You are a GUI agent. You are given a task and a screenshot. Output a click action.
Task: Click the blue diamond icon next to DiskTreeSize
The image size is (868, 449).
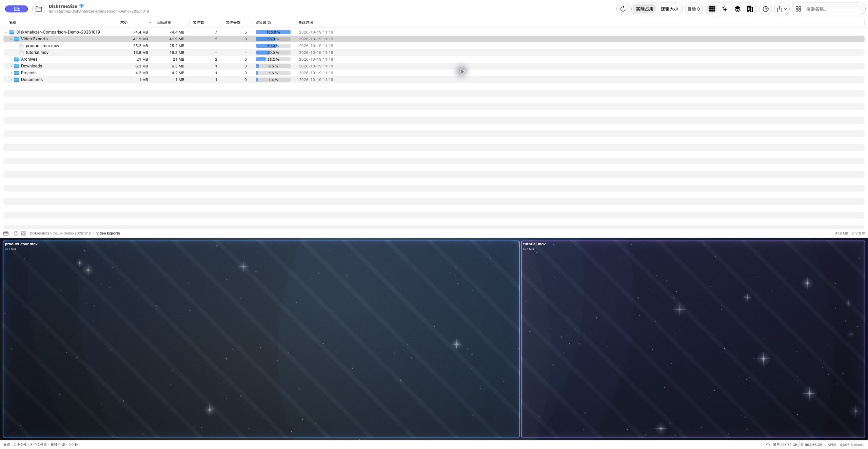pyautogui.click(x=81, y=6)
